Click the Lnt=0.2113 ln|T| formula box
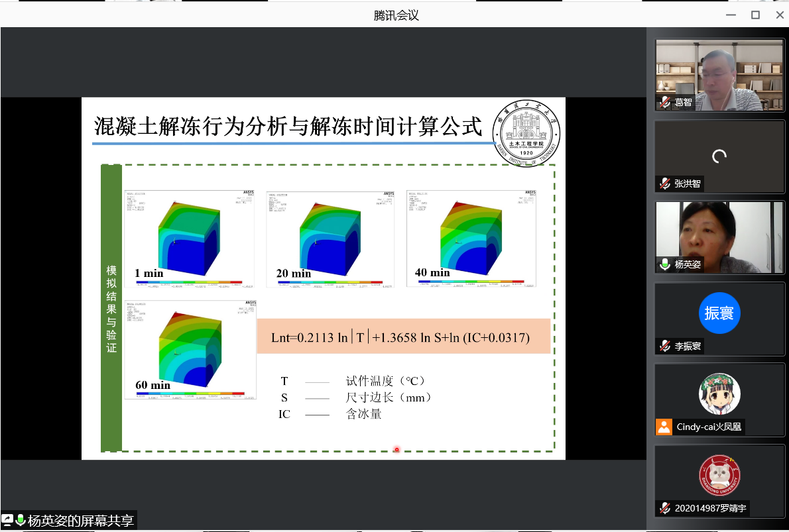 click(404, 337)
